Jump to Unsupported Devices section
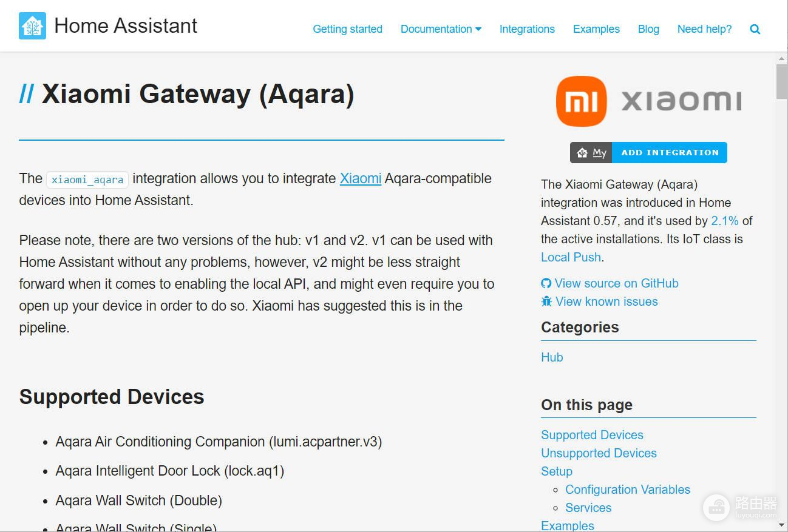 coord(599,453)
